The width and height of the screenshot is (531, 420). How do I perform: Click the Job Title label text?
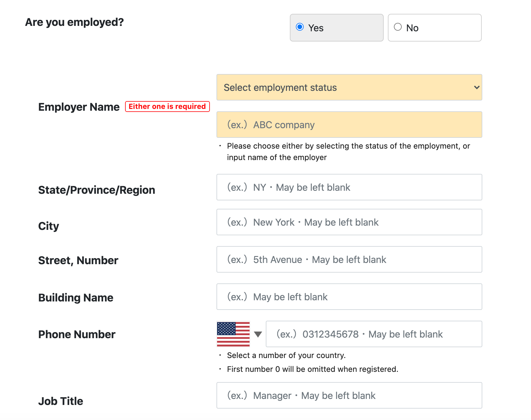click(x=60, y=401)
